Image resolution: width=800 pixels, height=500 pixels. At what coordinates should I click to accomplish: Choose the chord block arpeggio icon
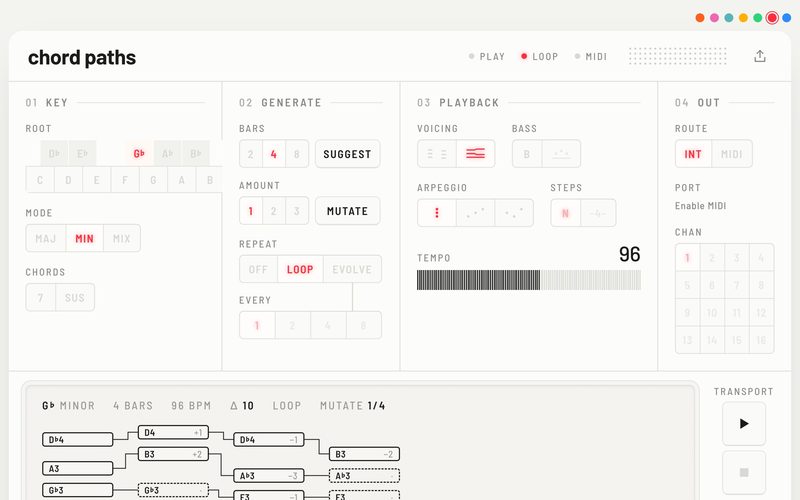[437, 213]
